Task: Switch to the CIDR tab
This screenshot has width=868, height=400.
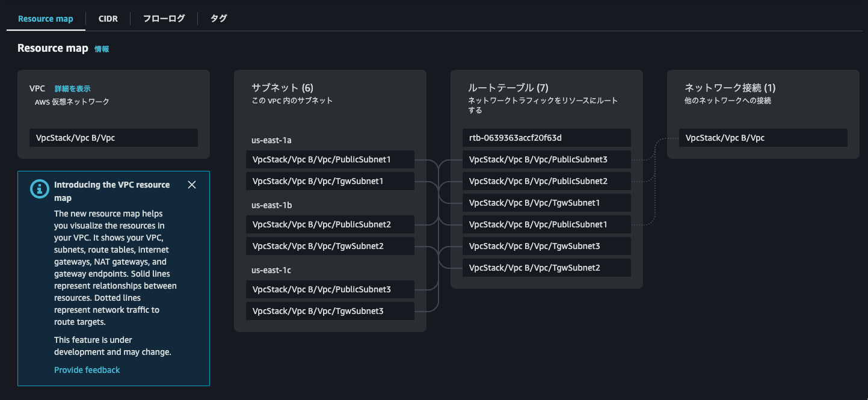Action: pos(108,18)
